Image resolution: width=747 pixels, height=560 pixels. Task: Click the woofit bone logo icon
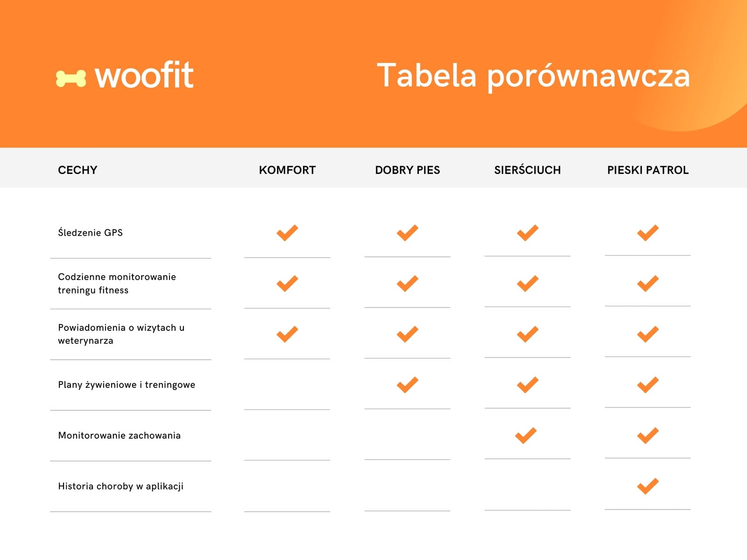[71, 78]
